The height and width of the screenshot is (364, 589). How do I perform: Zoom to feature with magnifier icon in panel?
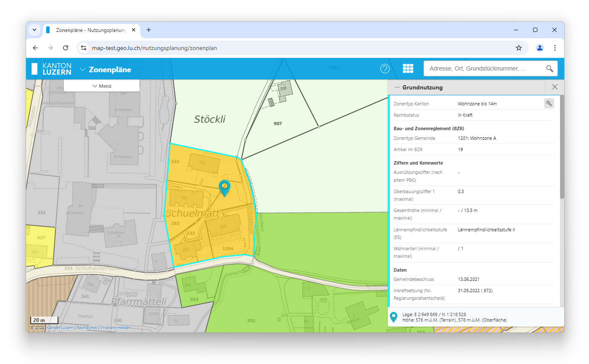click(x=549, y=103)
